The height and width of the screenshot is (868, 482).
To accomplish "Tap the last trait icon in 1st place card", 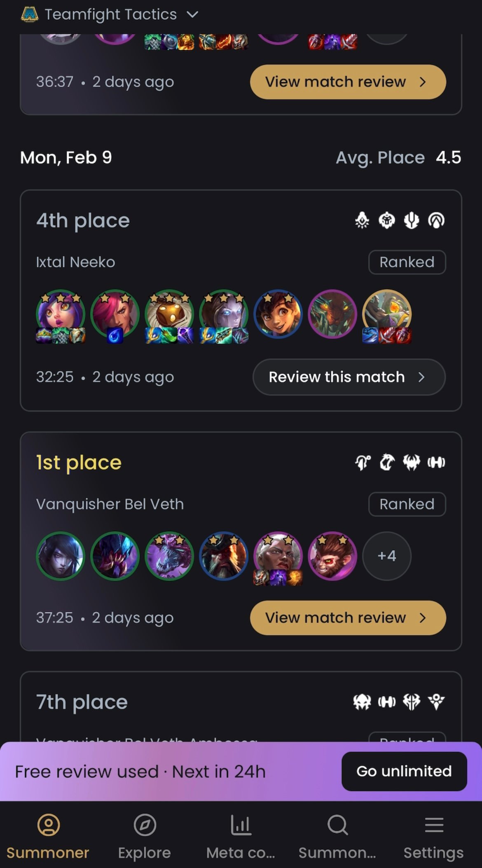I will (x=436, y=463).
